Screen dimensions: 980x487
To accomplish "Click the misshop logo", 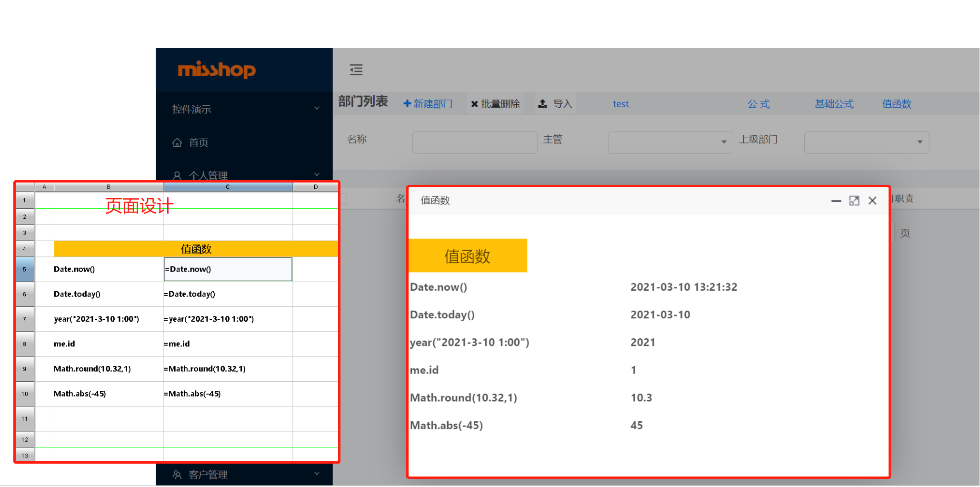I will (x=217, y=70).
